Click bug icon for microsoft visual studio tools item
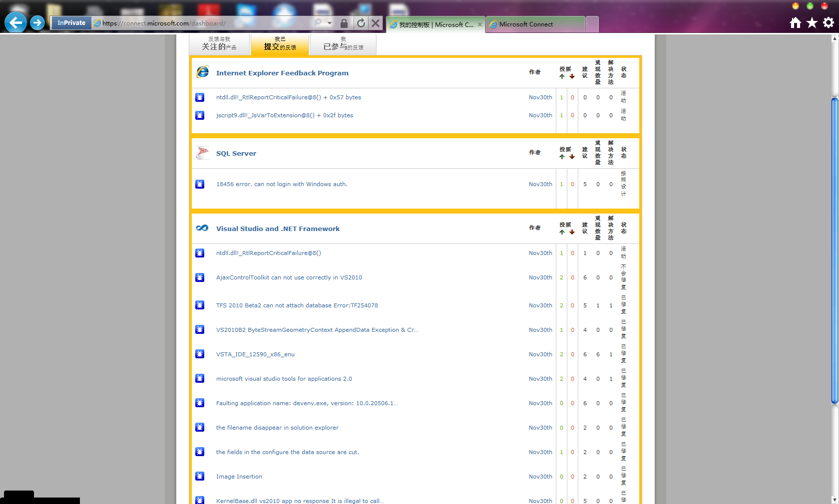The width and height of the screenshot is (839, 504). coord(200,378)
